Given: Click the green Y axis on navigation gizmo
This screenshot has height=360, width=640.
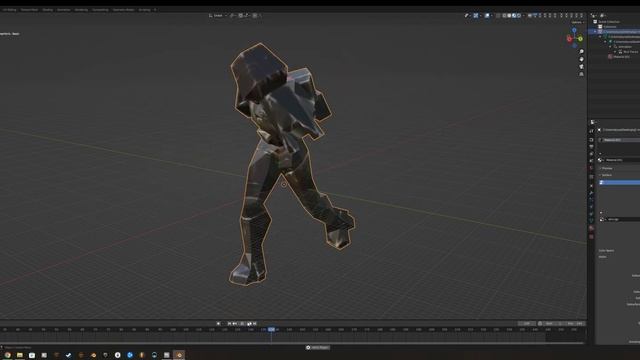Looking at the screenshot, I should pyautogui.click(x=580, y=39).
